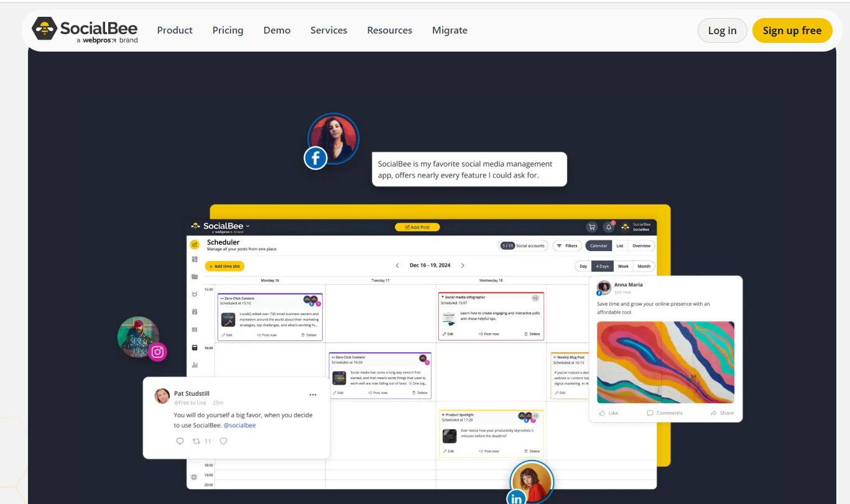Open the bar chart analytics icon in the sidebar

point(195,365)
